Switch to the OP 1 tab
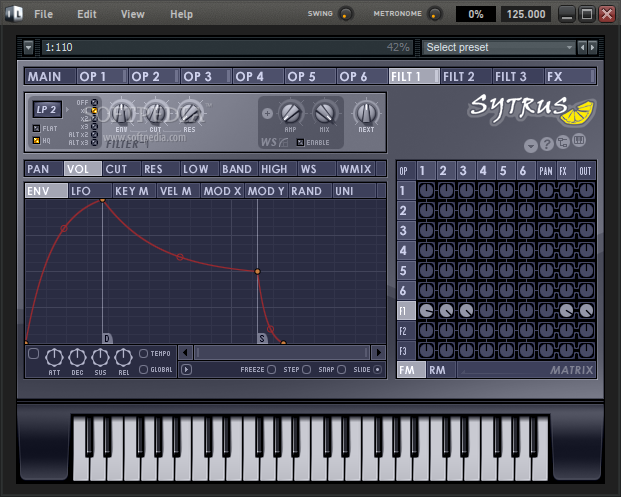 pos(102,76)
